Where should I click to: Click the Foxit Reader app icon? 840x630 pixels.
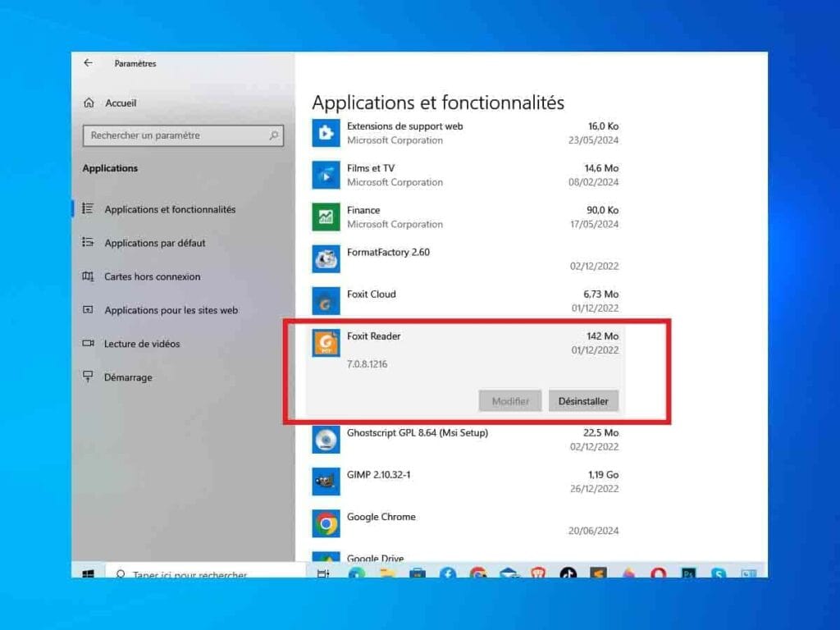[326, 343]
